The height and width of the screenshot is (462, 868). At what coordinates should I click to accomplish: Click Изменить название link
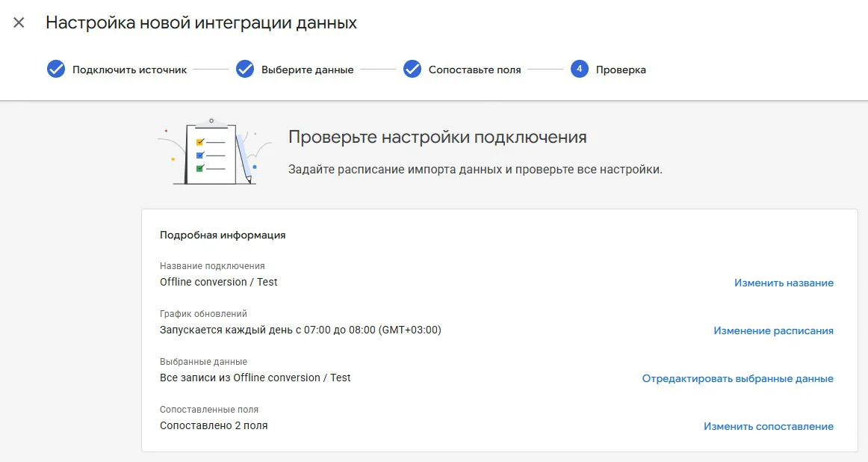(x=784, y=283)
